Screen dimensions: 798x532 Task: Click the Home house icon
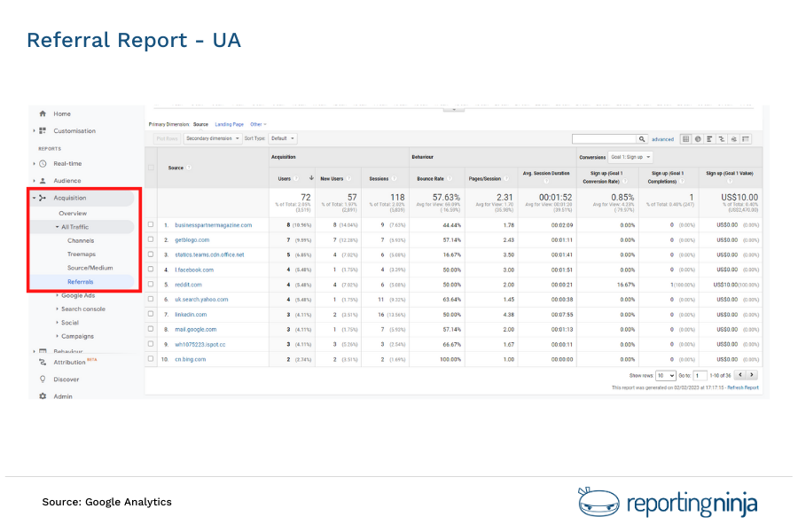[x=43, y=113]
